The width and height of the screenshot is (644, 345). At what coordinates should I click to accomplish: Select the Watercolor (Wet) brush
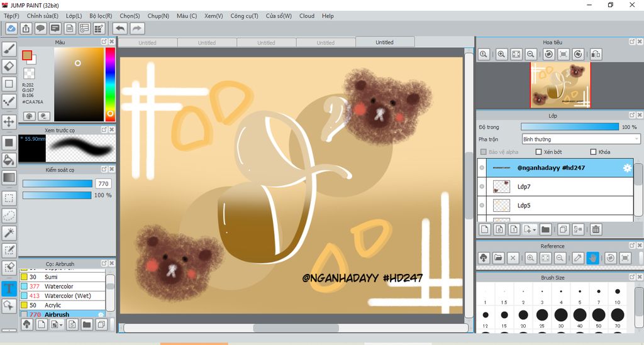62,296
